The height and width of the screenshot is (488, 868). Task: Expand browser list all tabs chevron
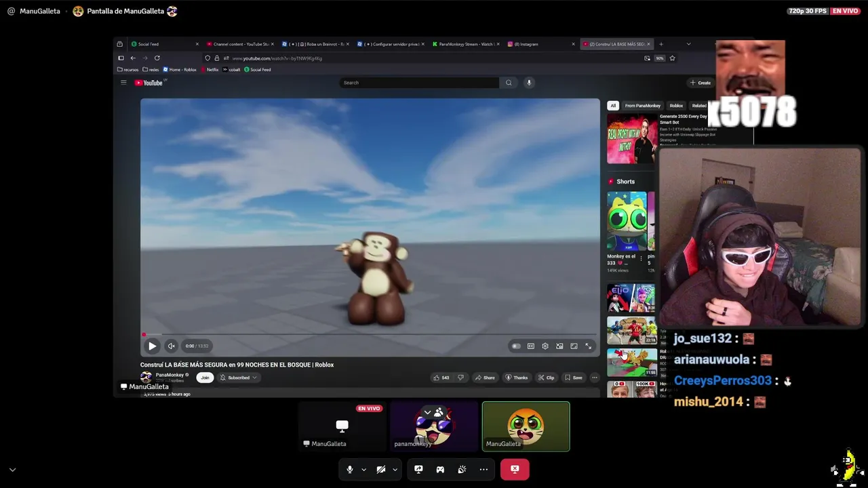[x=688, y=44]
